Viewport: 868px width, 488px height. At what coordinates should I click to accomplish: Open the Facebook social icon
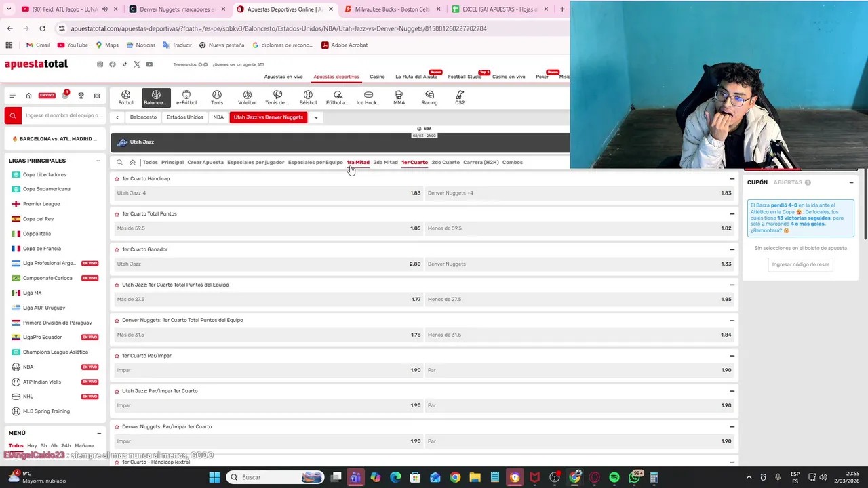click(x=113, y=64)
